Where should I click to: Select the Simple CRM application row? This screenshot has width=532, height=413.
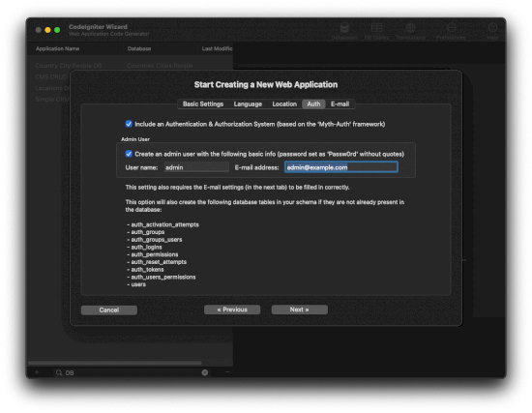tap(52, 99)
